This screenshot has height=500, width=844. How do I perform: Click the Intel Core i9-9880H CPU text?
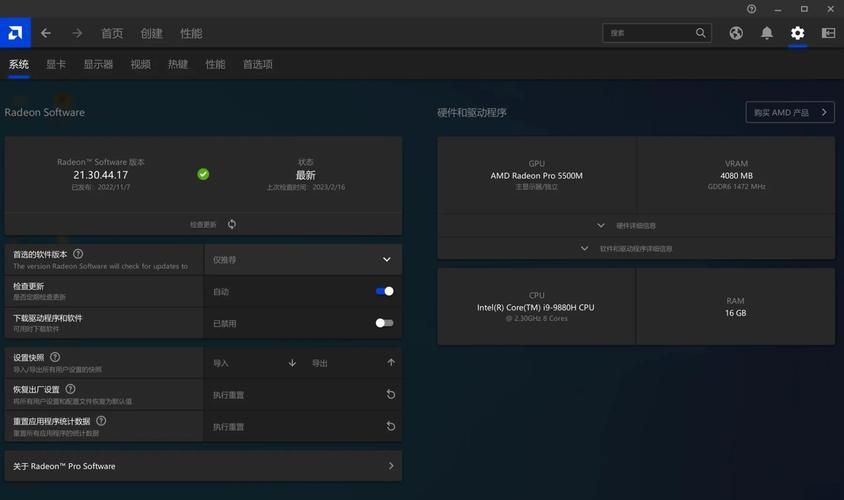pyautogui.click(x=536, y=307)
